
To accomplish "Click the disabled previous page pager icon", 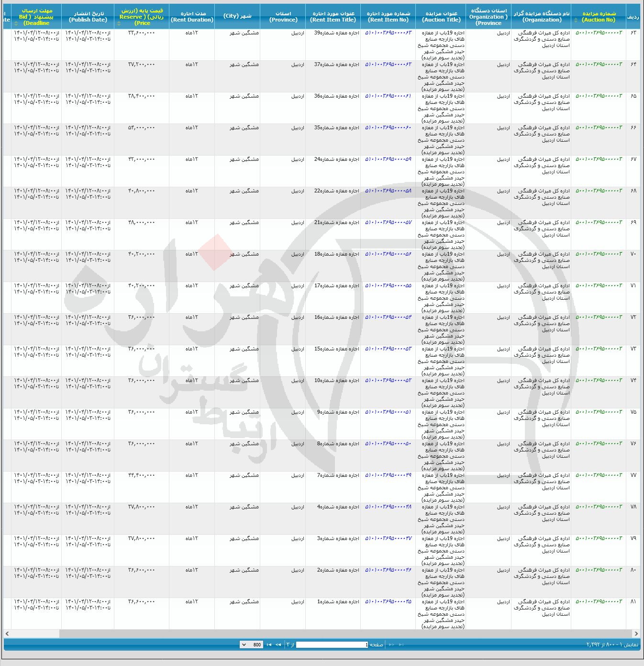I will pos(391,644).
